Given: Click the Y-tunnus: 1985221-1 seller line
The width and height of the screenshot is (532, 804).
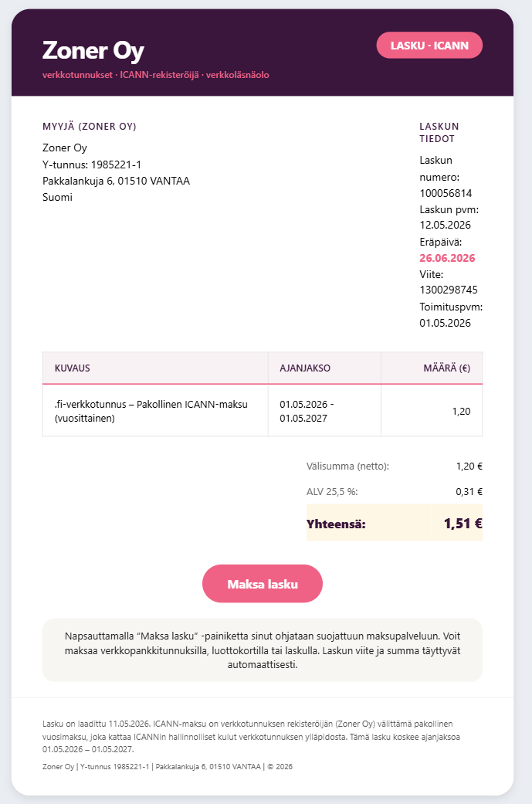Looking at the screenshot, I should click(x=92, y=165).
